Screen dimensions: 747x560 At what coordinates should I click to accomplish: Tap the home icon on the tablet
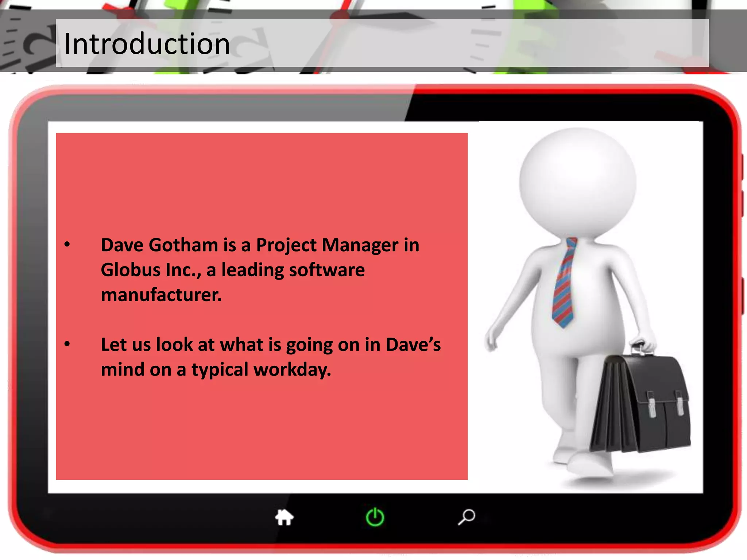coord(284,517)
